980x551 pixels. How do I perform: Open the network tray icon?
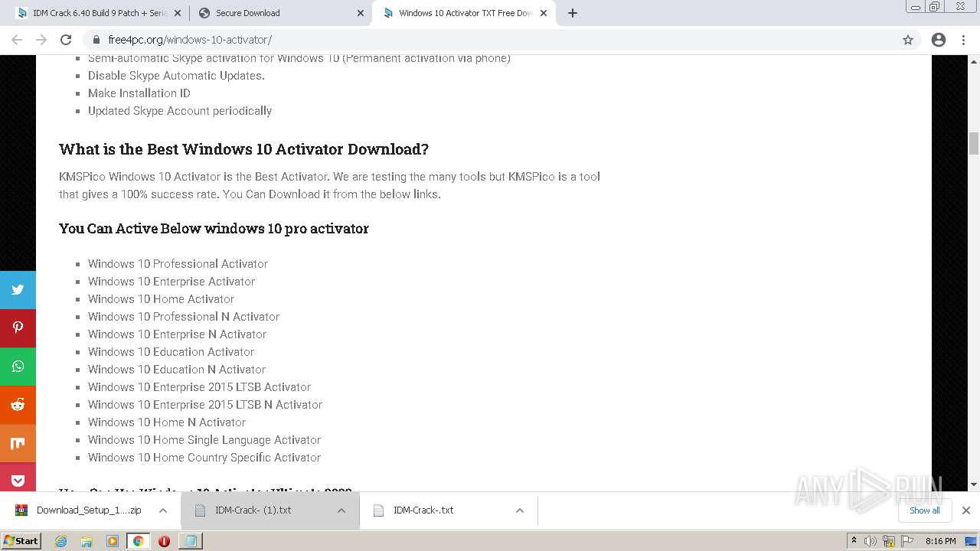pyautogui.click(x=889, y=541)
